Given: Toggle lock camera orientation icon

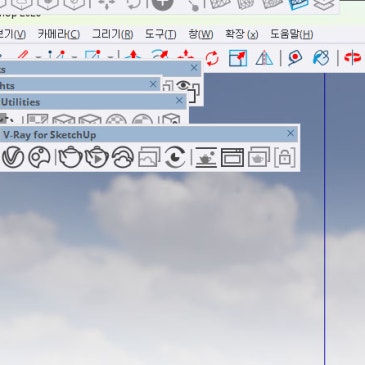Looking at the screenshot, I should coord(285,157).
